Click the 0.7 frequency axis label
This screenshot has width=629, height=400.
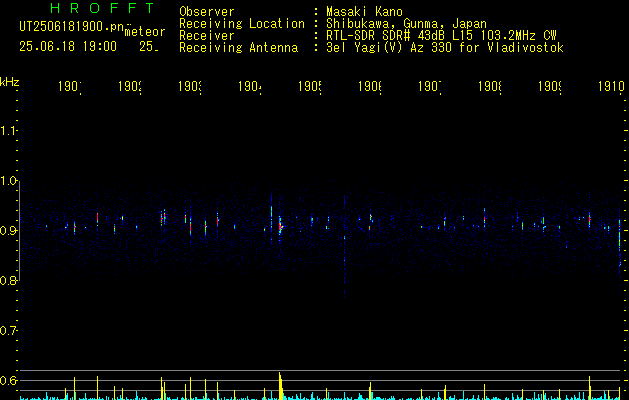(9, 330)
